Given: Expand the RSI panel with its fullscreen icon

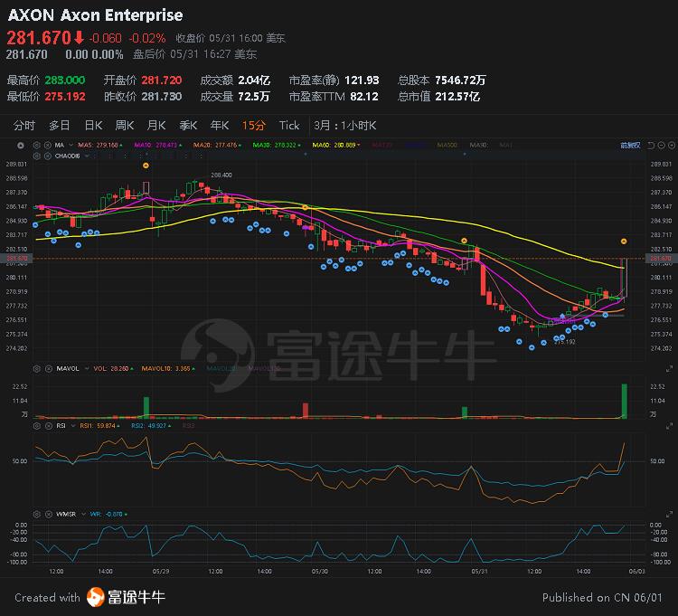Looking at the screenshot, I should coord(669,426).
